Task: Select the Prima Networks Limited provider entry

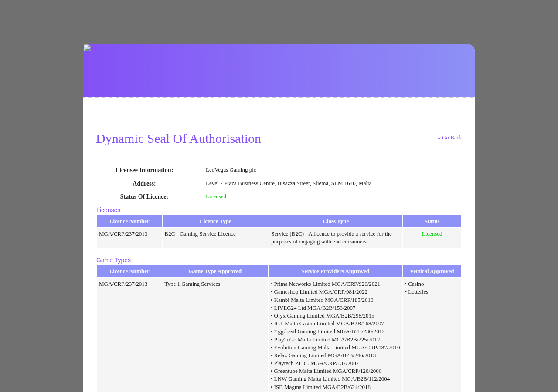Action: click(326, 284)
